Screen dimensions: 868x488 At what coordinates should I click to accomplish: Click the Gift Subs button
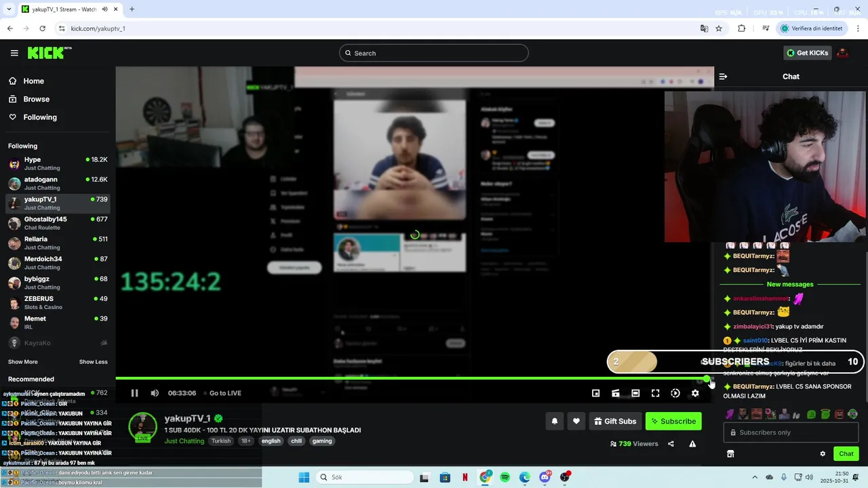point(615,421)
